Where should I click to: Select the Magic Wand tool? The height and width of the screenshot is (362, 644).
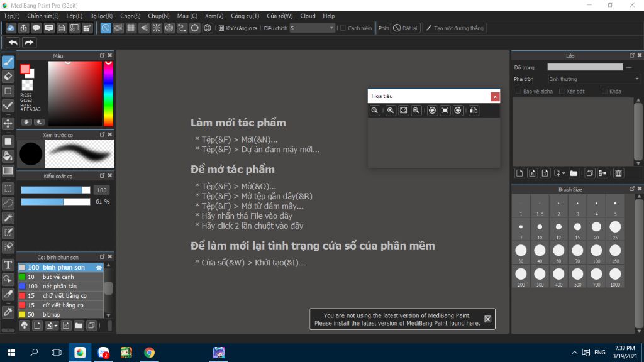pyautogui.click(x=8, y=217)
